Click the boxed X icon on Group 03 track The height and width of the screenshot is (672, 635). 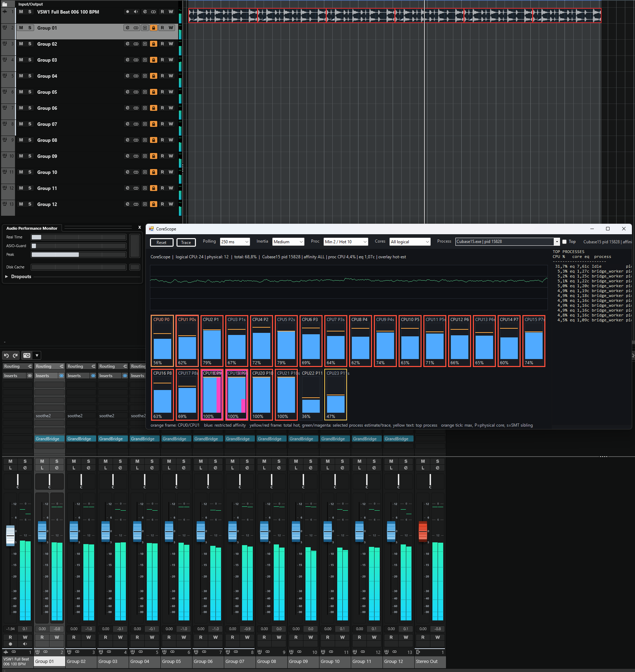tap(145, 60)
